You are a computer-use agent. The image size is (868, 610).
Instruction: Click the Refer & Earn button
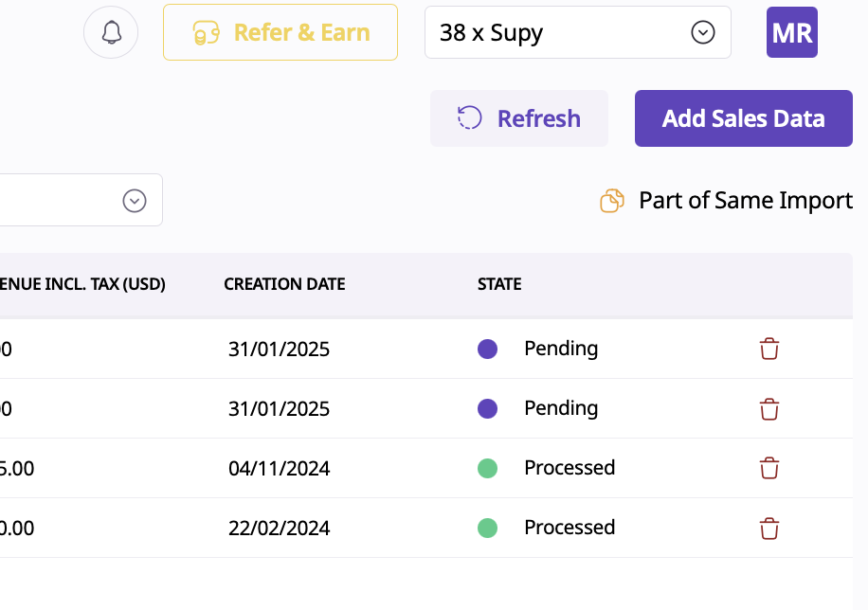(280, 33)
